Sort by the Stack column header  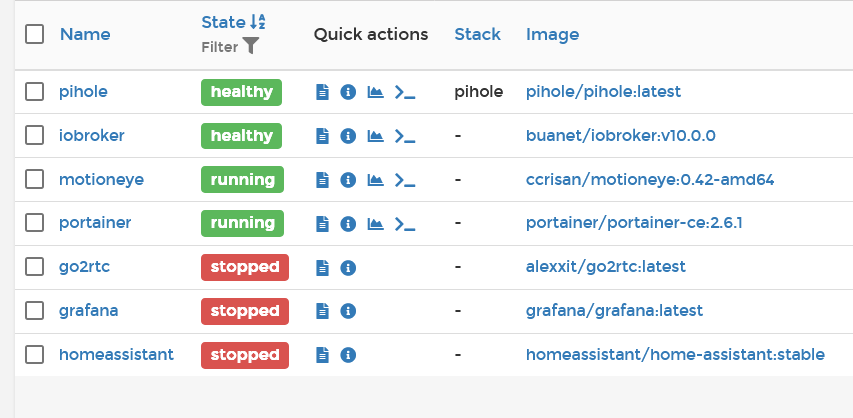(477, 34)
